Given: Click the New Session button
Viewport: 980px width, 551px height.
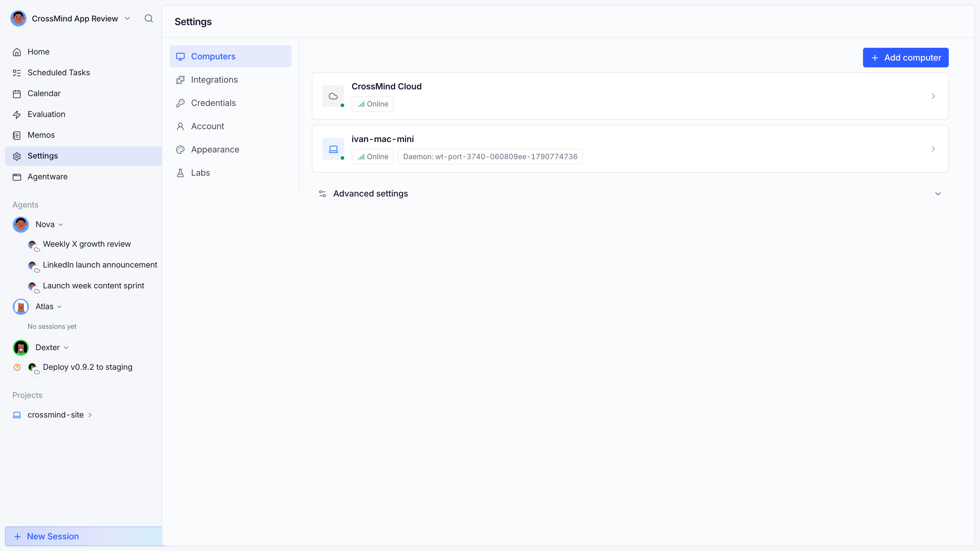Looking at the screenshot, I should [x=84, y=536].
